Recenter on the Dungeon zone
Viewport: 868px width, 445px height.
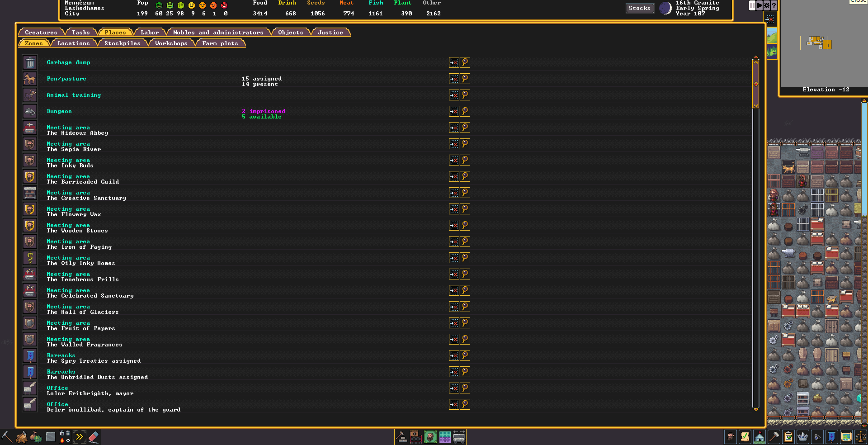pyautogui.click(x=454, y=111)
